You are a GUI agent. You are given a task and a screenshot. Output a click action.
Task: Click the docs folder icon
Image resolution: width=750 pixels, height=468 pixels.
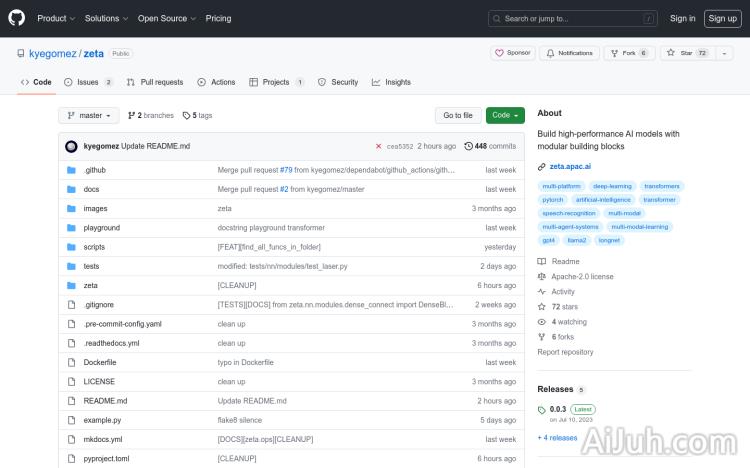coord(71,189)
